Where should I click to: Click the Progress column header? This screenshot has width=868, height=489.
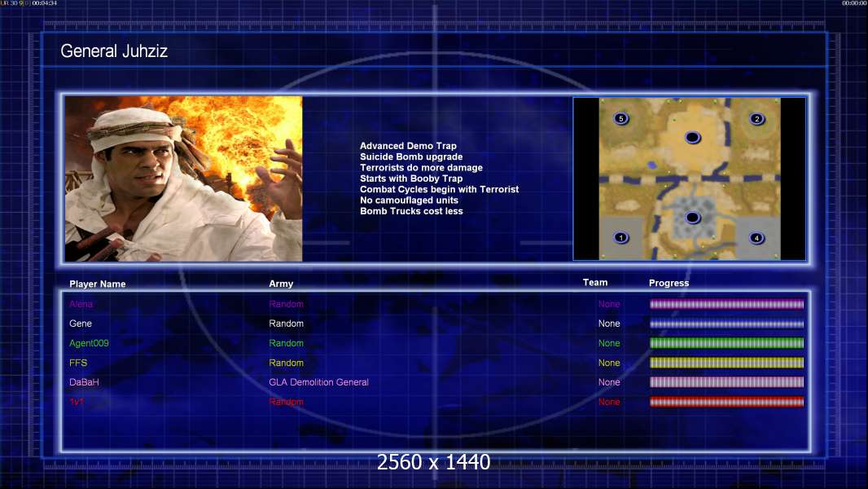coord(669,283)
